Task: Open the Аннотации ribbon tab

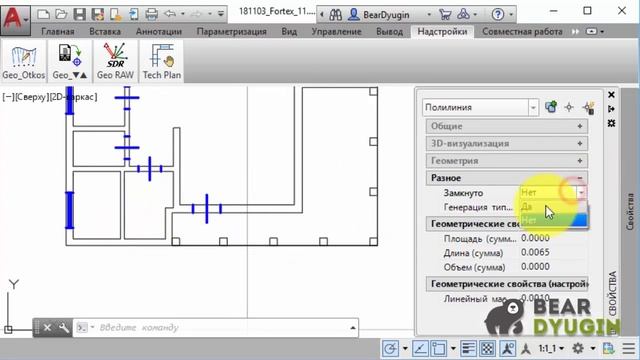Action: point(159,31)
